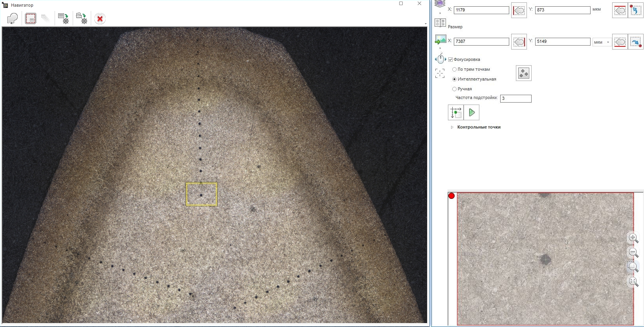Fit preview image to window
644x327 pixels.
tap(633, 281)
